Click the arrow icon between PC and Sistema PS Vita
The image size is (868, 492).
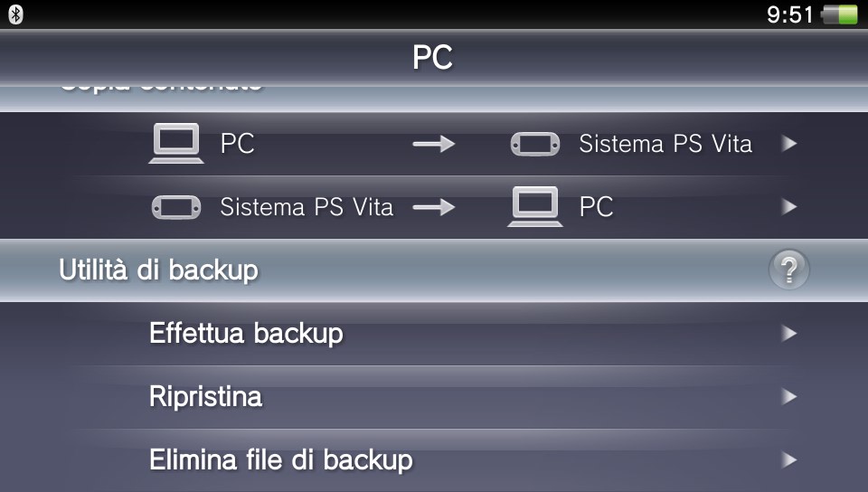433,144
